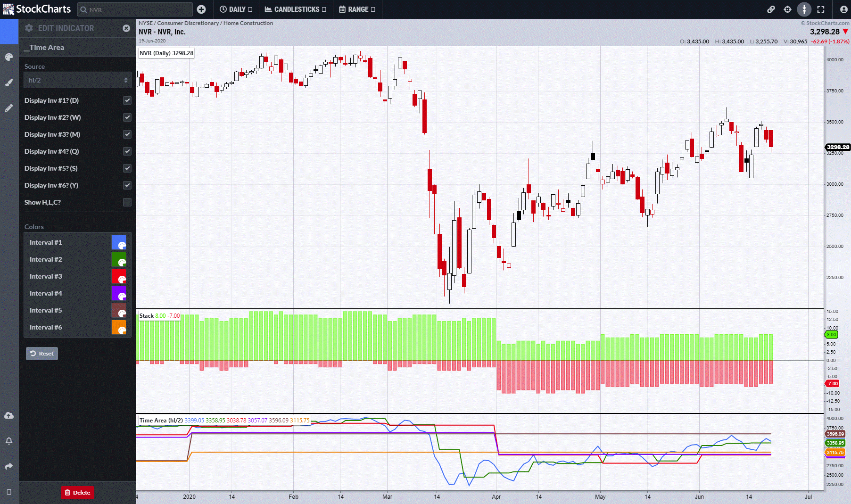Click the Feb date axis label
The image size is (851, 504).
pyautogui.click(x=293, y=496)
